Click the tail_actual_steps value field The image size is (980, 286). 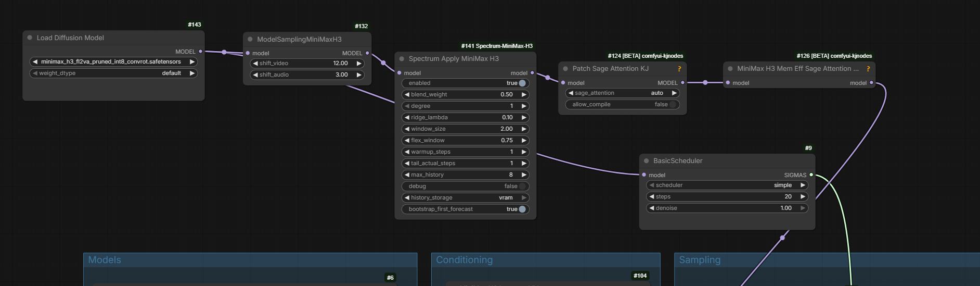coord(466,163)
